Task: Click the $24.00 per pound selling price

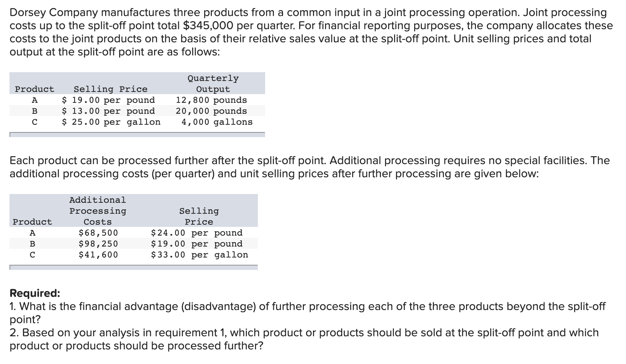Action: click(x=196, y=233)
